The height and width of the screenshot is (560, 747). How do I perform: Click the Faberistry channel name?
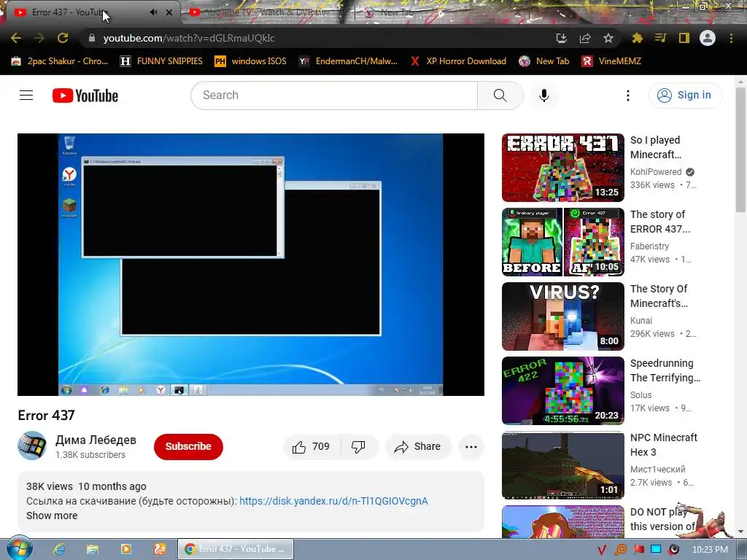[649, 246]
